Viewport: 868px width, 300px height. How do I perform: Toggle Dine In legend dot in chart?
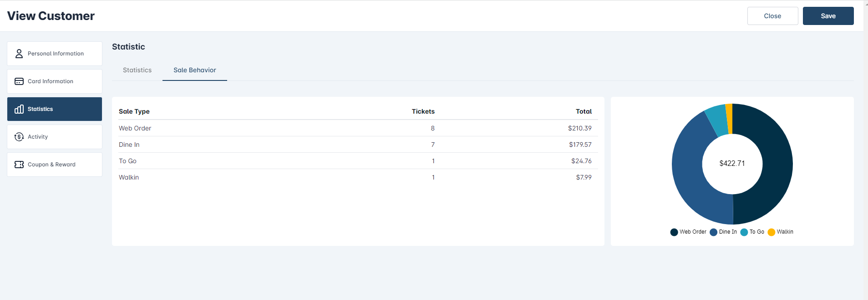click(713, 232)
